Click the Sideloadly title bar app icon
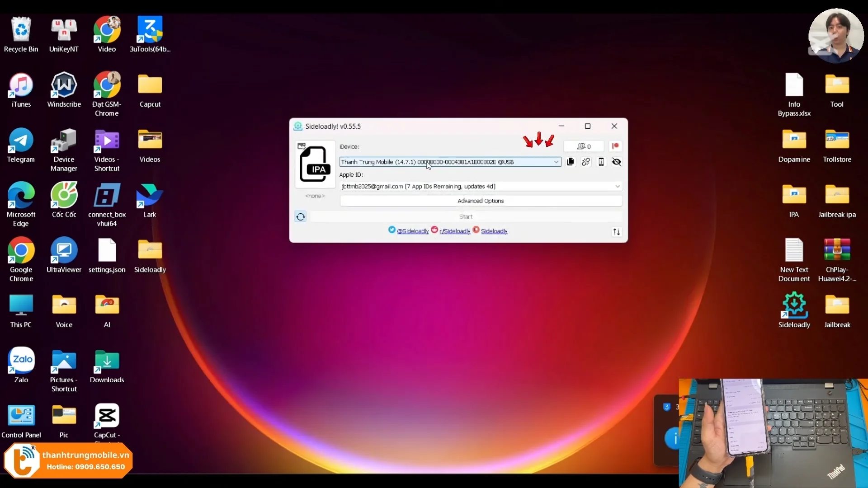Screen dimensions: 868x488 click(298, 126)
